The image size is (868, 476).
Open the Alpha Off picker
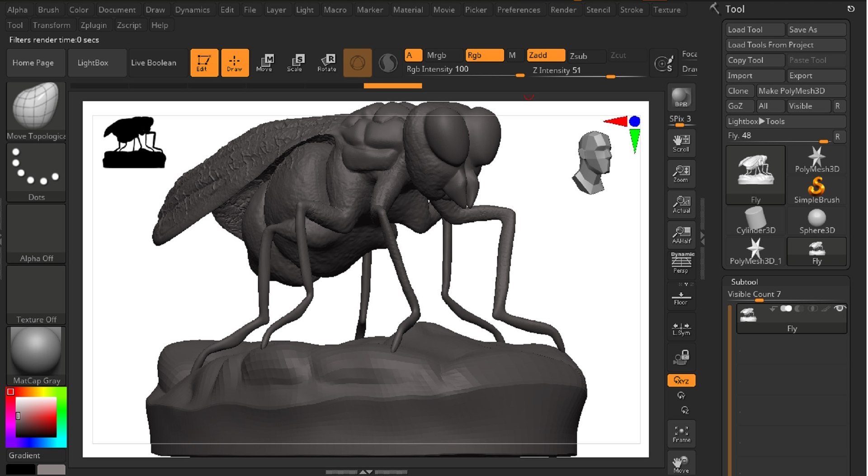pos(36,233)
